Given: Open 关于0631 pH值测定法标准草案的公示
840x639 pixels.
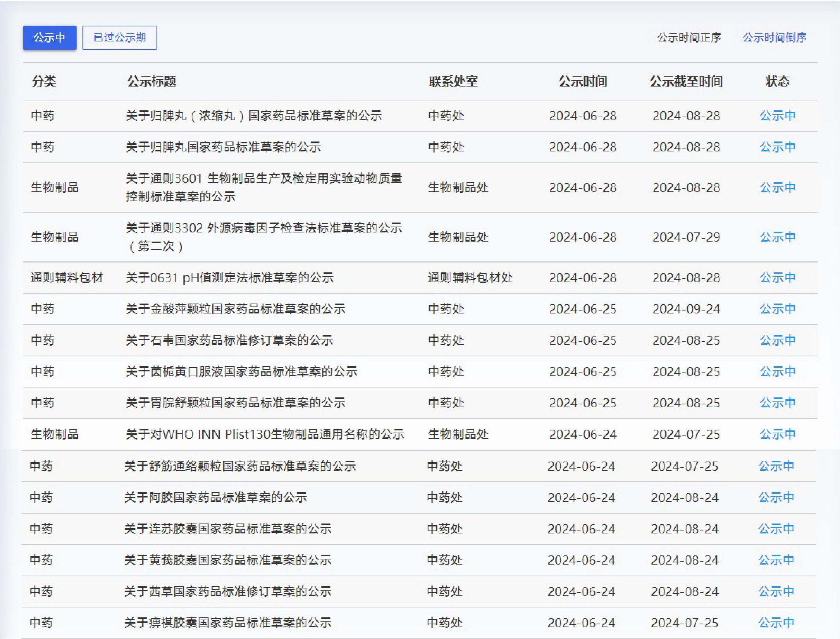Looking at the screenshot, I should click(230, 278).
